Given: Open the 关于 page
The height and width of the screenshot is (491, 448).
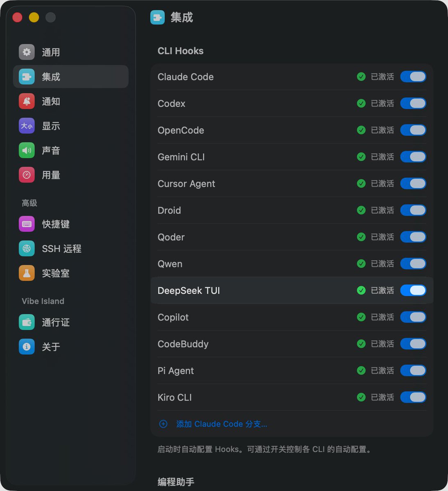Looking at the screenshot, I should [71, 347].
